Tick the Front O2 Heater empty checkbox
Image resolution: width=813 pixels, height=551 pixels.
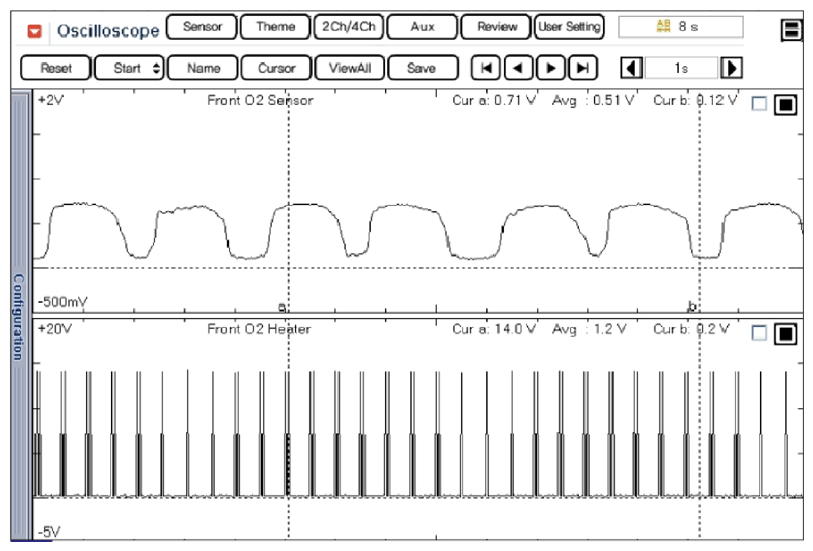click(x=759, y=332)
